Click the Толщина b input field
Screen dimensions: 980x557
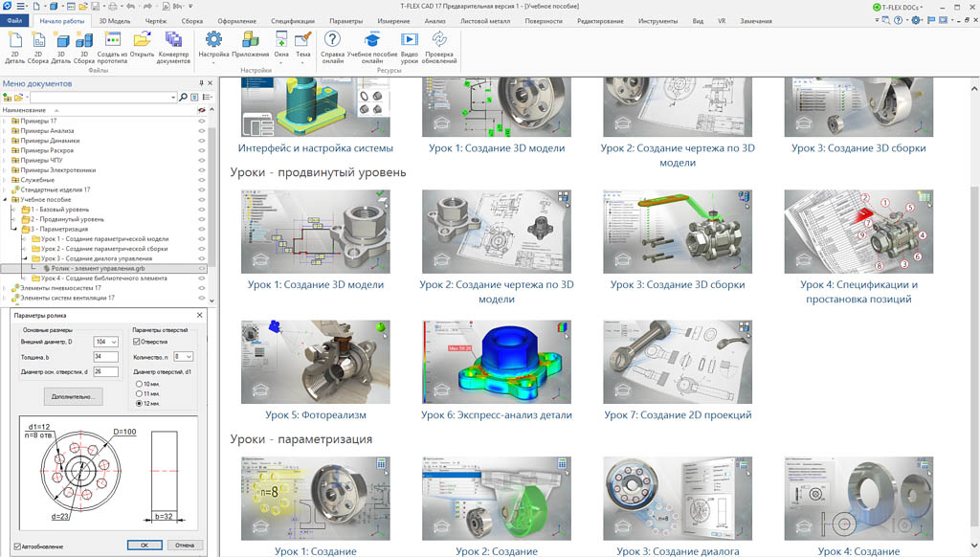click(x=105, y=357)
